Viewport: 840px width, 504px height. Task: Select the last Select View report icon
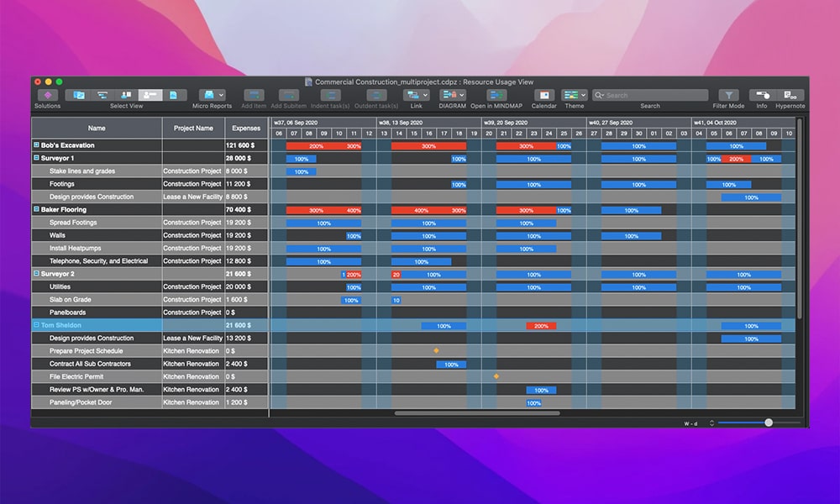point(173,96)
